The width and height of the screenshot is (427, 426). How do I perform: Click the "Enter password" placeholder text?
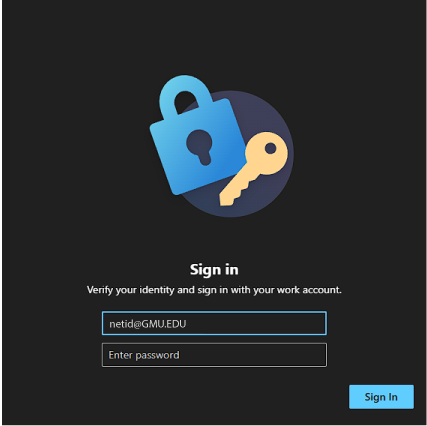(x=144, y=355)
